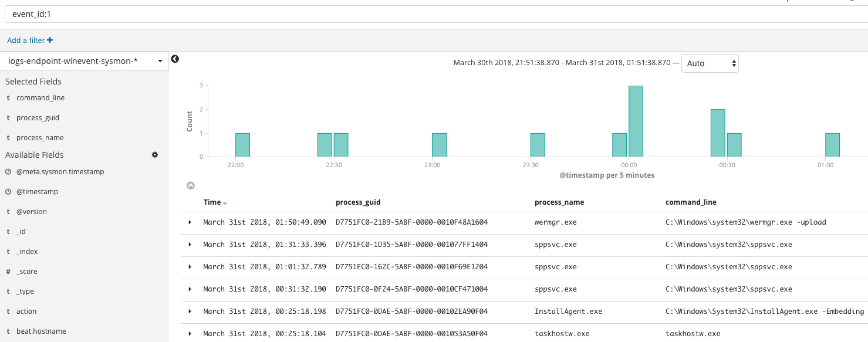Select the beat.hostname available field
Viewport: 868px width, 342px height.
pyautogui.click(x=41, y=331)
